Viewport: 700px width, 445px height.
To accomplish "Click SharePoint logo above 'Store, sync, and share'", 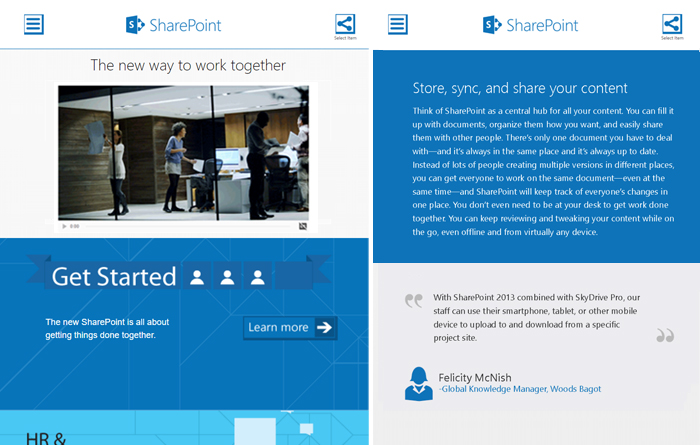I will coord(530,25).
